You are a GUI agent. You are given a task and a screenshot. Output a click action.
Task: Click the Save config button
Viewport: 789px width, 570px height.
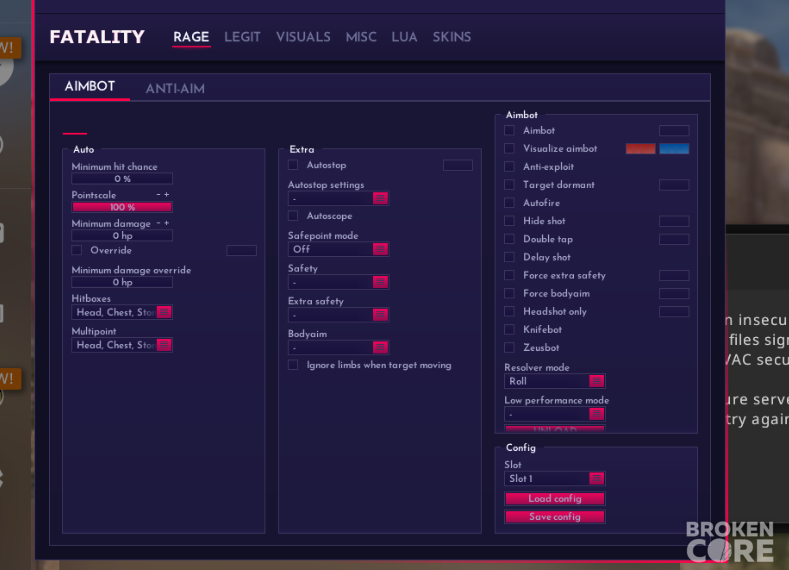(555, 517)
